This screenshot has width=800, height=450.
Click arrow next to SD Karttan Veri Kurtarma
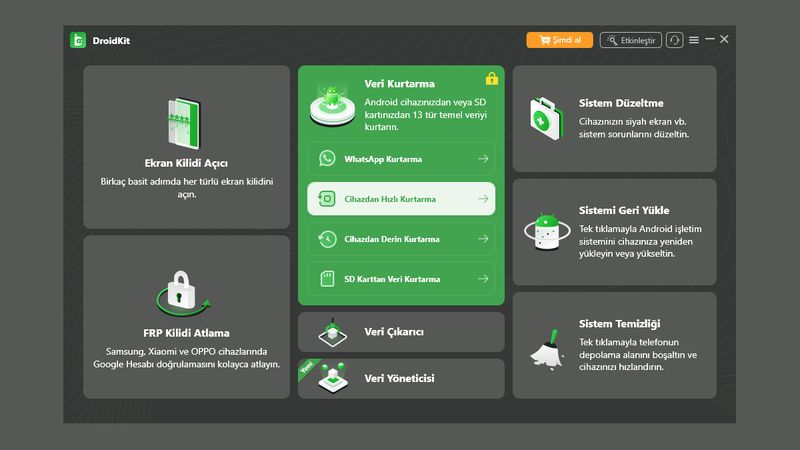[x=483, y=279]
